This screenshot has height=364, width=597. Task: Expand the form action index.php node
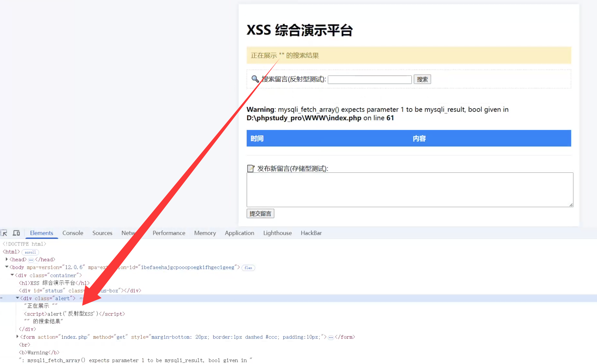(17, 337)
